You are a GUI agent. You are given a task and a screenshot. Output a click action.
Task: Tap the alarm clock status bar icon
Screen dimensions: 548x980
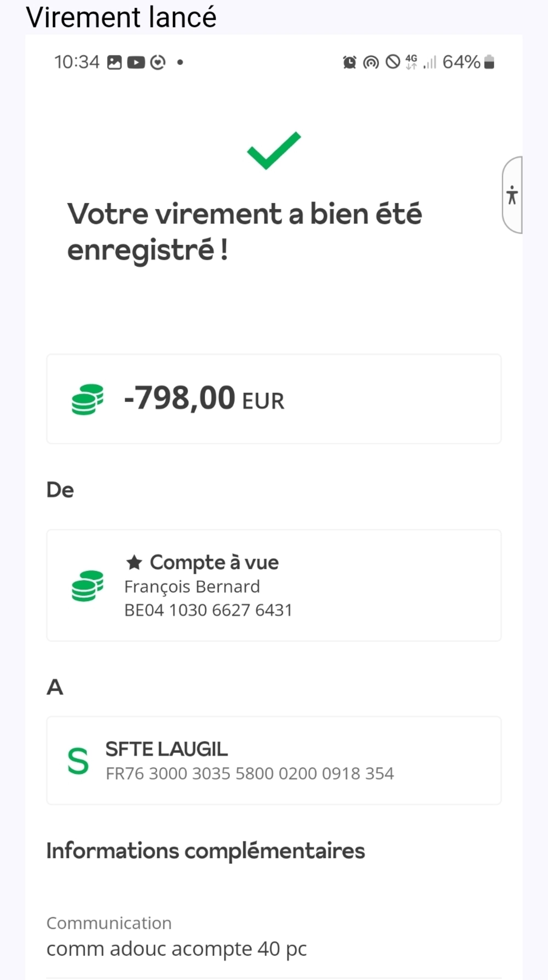pos(349,62)
